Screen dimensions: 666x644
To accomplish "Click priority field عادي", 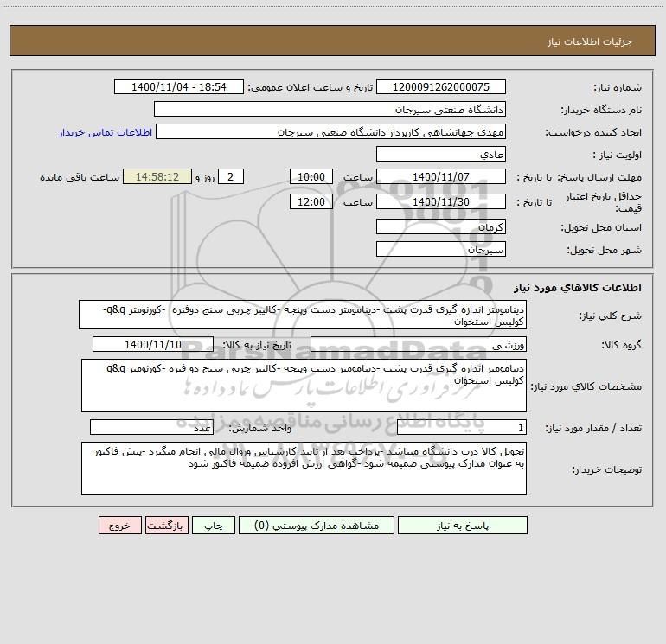I will [441, 154].
